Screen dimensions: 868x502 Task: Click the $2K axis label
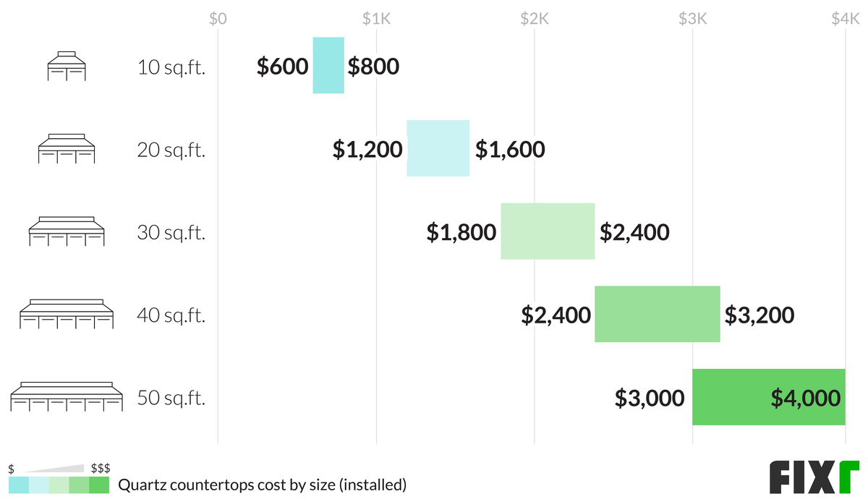(534, 20)
